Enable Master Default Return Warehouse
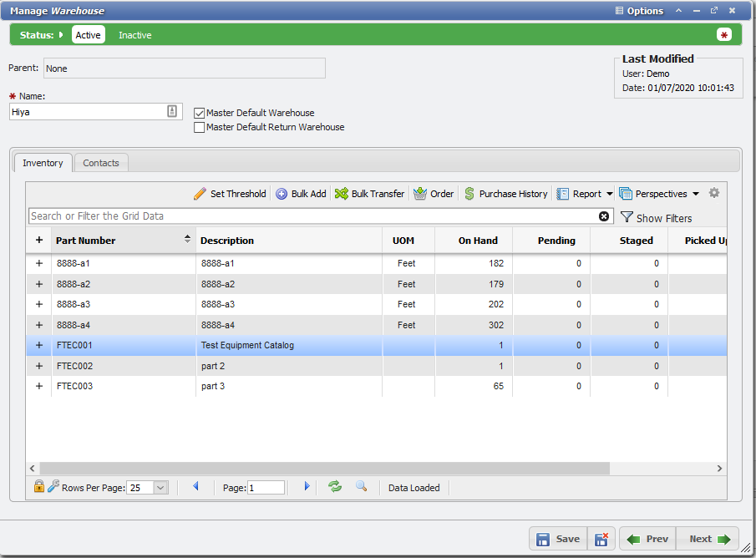Screen dimensions: 756x558 click(x=198, y=127)
